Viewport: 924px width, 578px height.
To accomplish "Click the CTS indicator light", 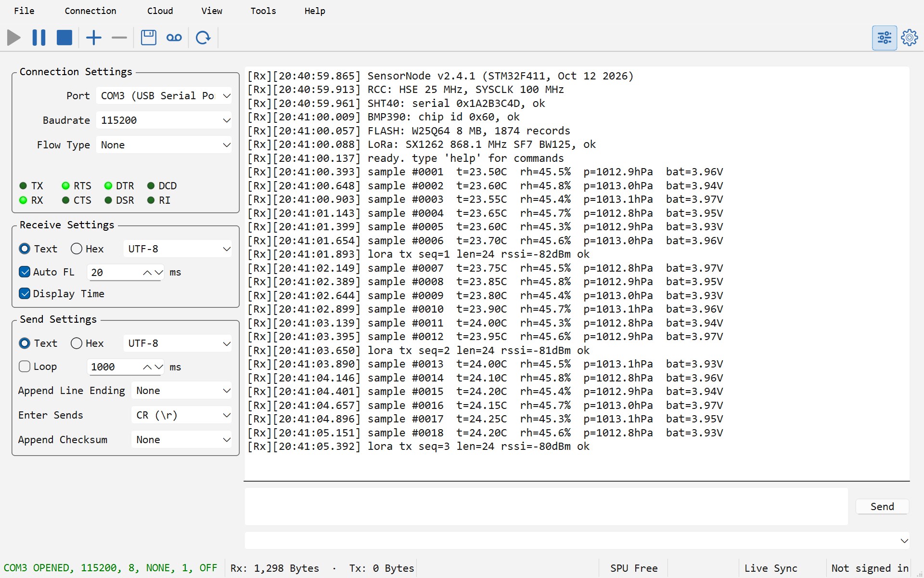I will click(66, 200).
